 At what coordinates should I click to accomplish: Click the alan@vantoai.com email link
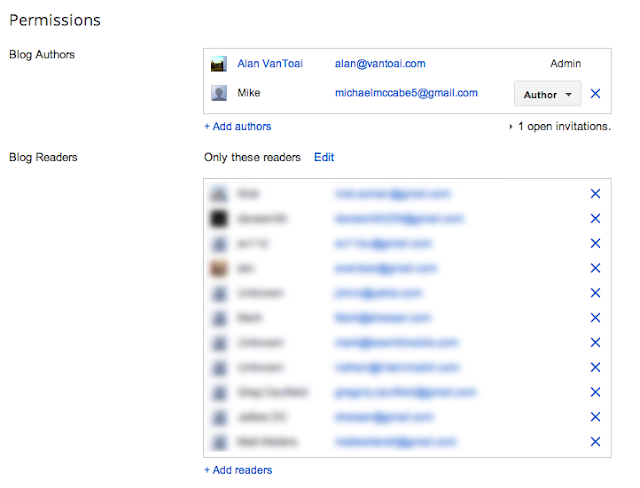pos(380,64)
